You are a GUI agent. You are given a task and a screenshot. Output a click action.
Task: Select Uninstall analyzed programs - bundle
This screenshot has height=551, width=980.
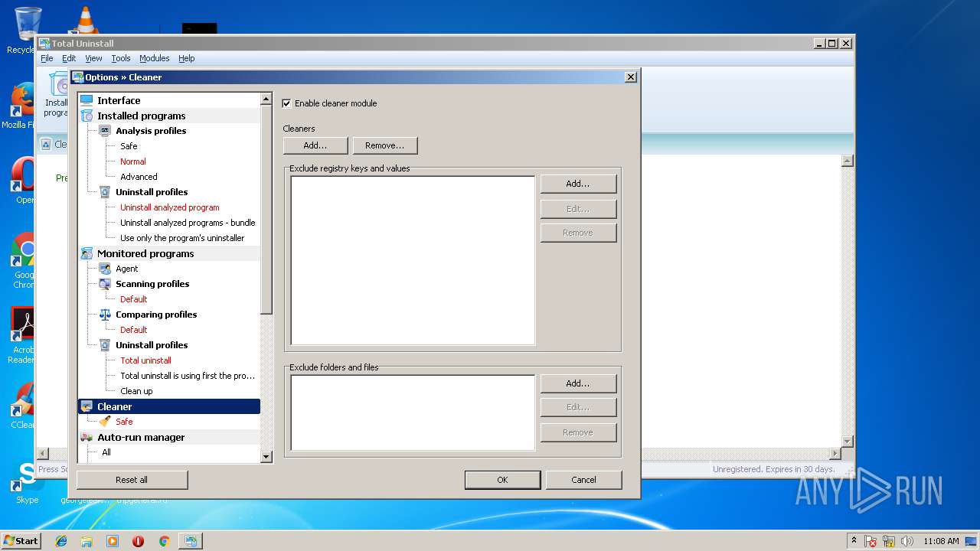(x=188, y=223)
